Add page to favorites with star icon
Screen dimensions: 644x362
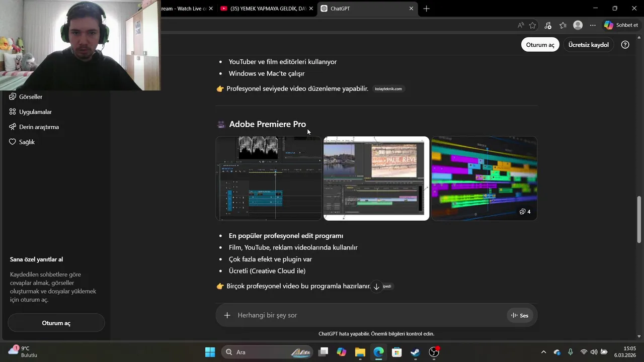533,25
